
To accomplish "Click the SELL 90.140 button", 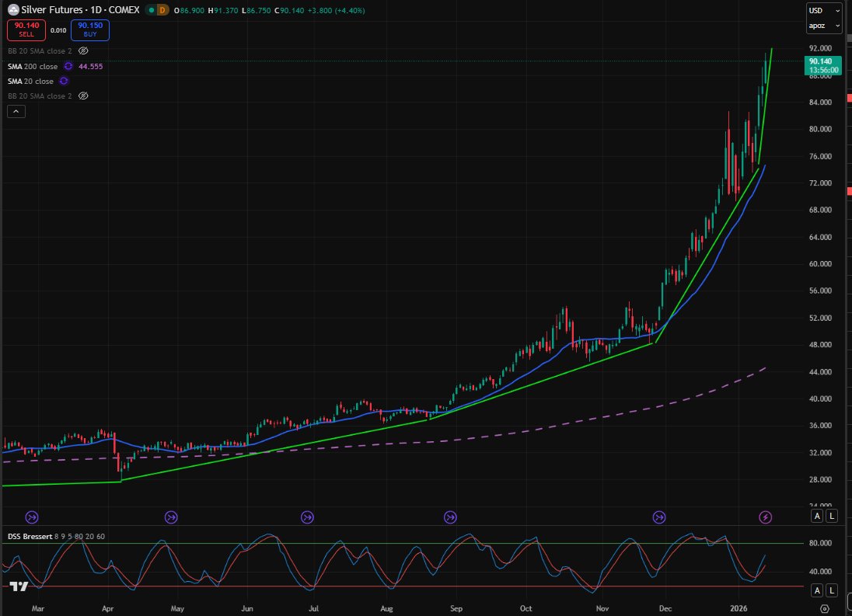I will point(26,30).
